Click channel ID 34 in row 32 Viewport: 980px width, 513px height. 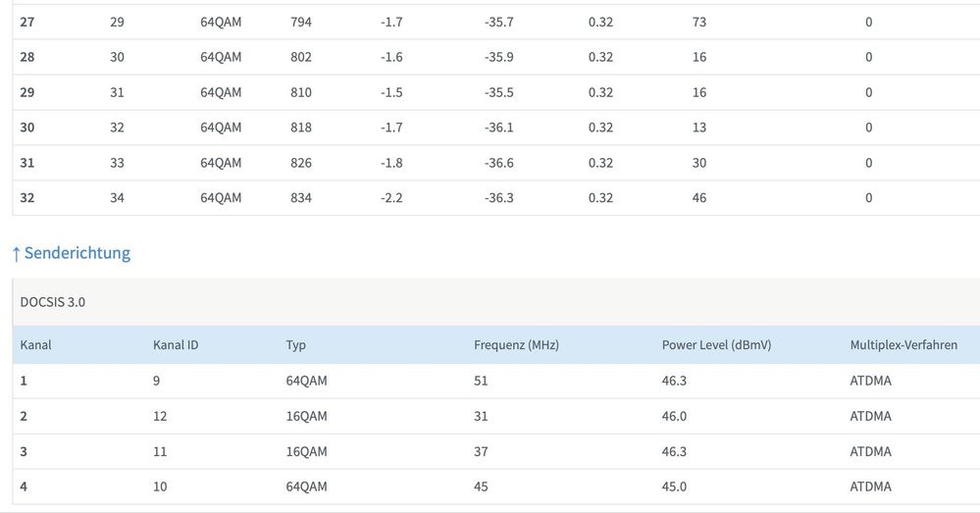click(x=117, y=198)
